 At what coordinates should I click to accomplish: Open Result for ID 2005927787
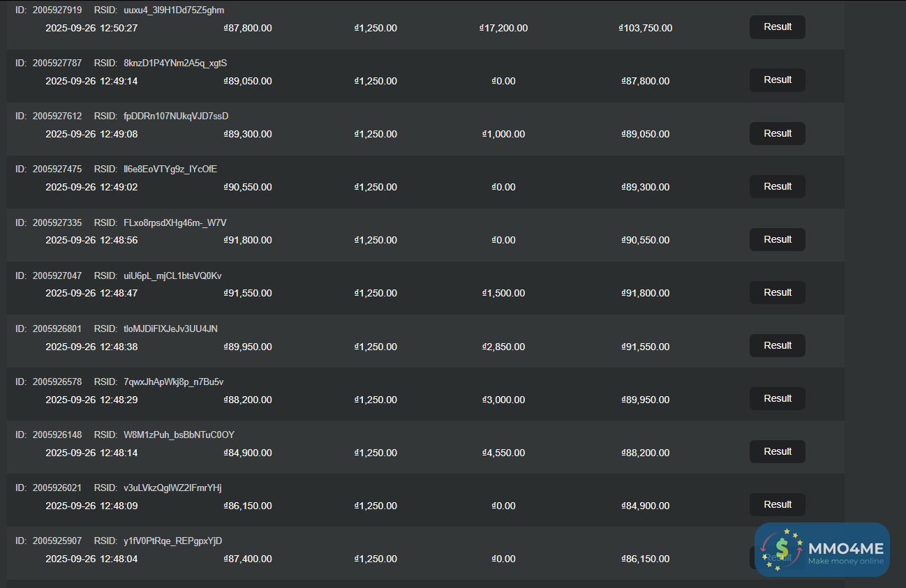coord(777,80)
